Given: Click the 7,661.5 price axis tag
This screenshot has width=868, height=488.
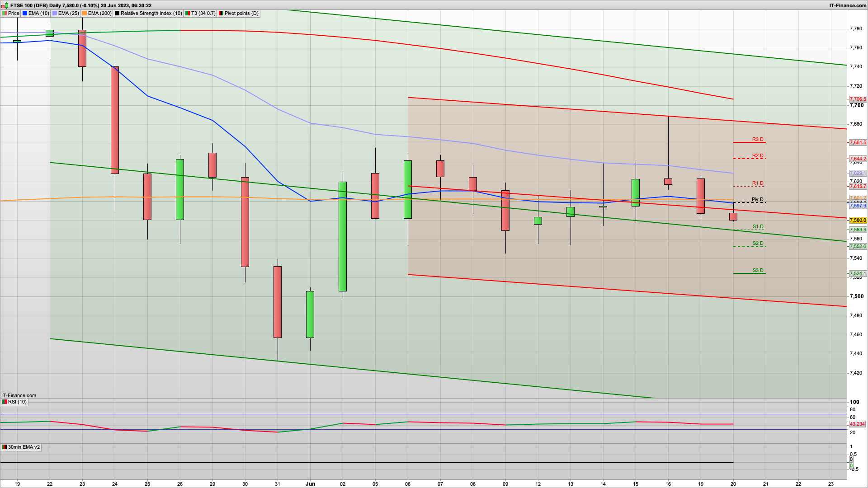Looking at the screenshot, I should 858,142.
